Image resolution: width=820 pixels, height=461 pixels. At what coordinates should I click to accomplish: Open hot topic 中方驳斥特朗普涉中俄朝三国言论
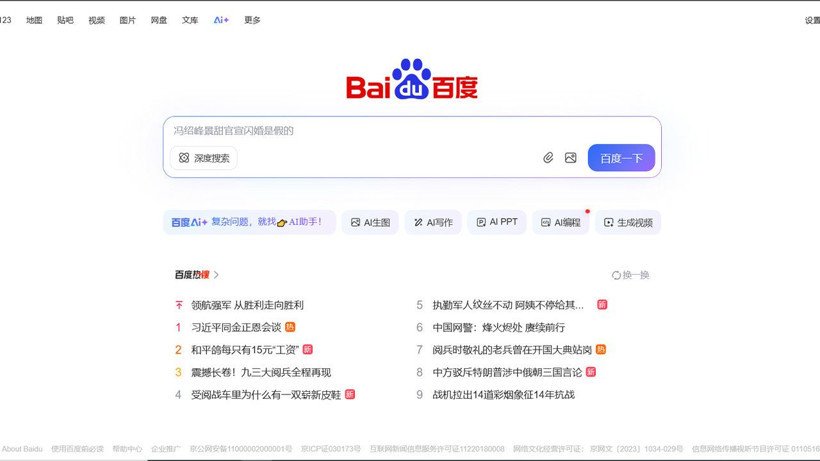(x=507, y=372)
